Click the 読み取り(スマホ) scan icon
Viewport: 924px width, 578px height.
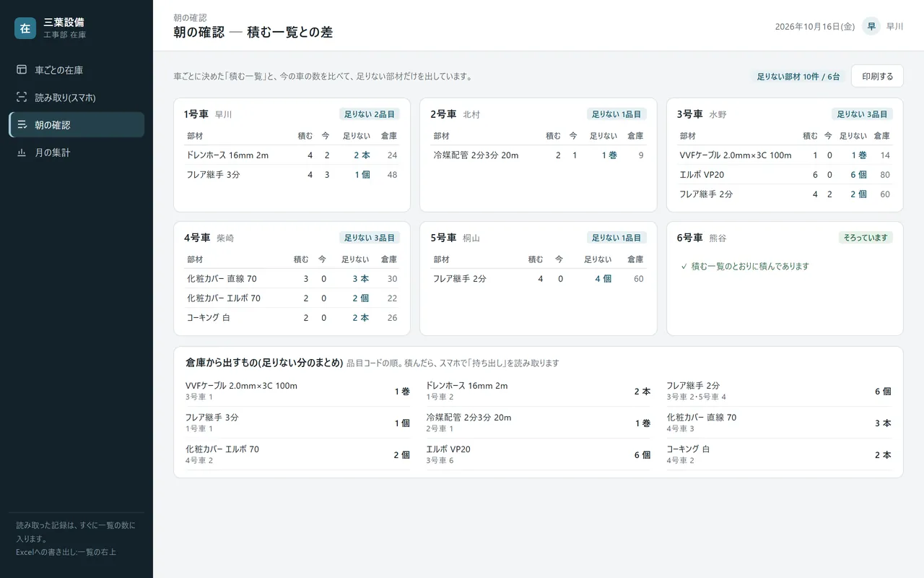(x=22, y=98)
